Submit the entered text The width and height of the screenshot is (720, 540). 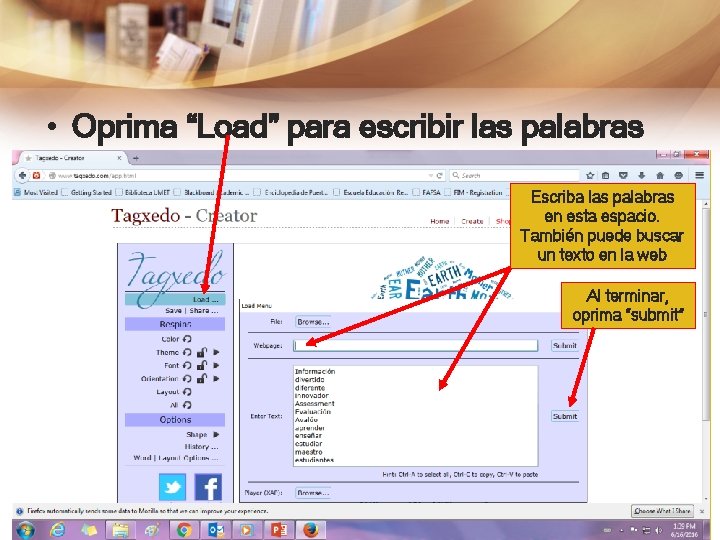[565, 416]
